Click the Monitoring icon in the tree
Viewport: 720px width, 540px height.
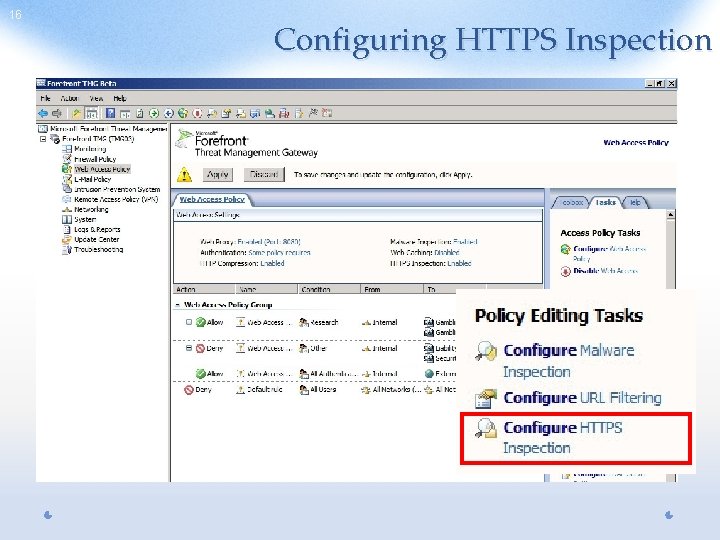67,149
